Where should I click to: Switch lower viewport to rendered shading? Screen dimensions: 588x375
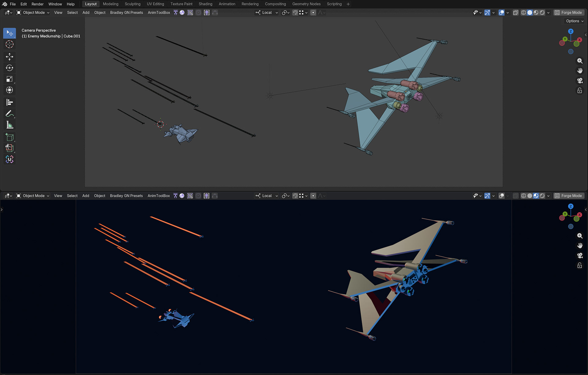[x=542, y=196]
